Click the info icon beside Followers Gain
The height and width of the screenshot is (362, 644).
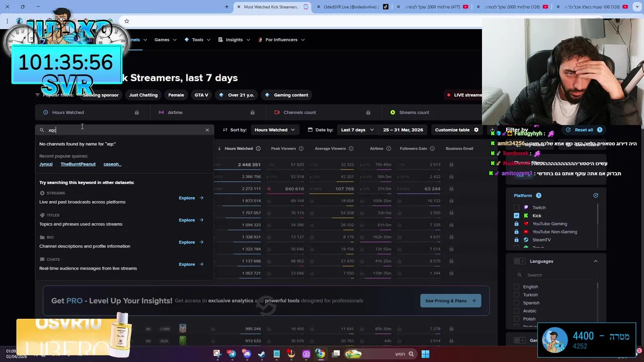(433, 148)
